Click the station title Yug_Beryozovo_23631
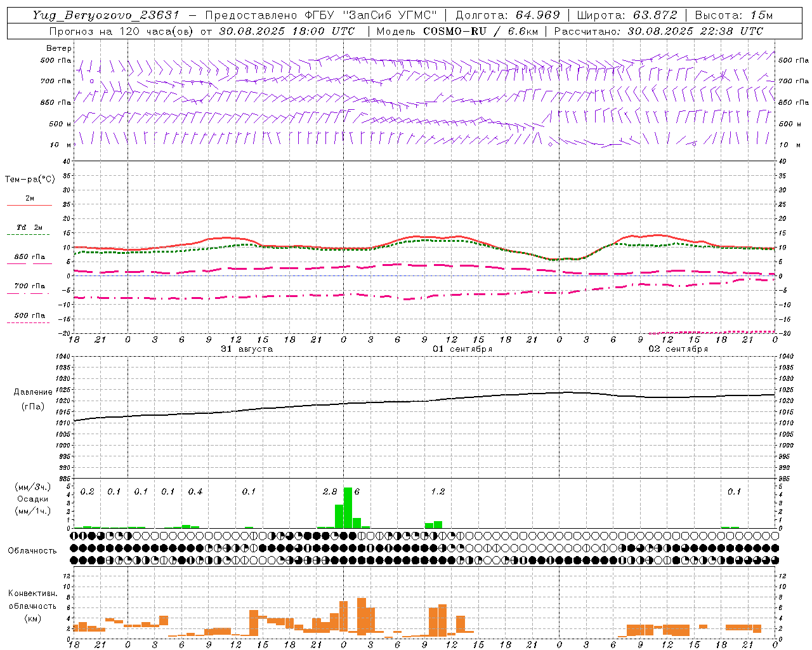 [106, 15]
